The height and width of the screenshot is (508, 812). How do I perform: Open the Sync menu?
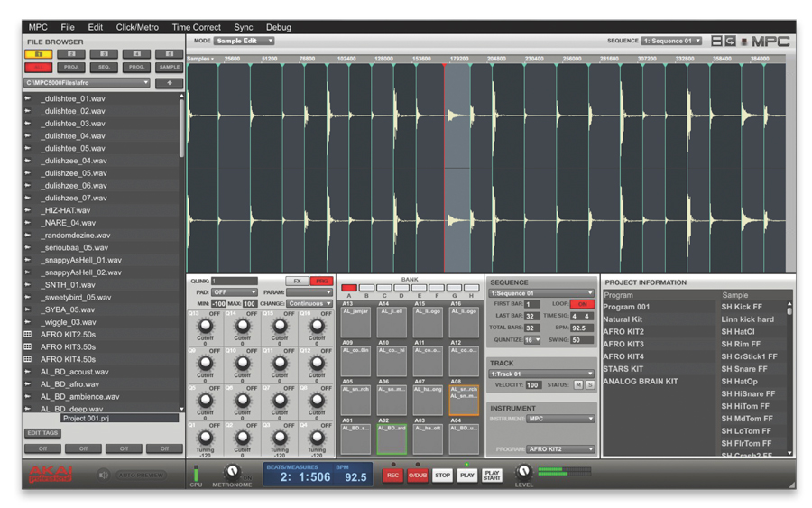(x=243, y=27)
